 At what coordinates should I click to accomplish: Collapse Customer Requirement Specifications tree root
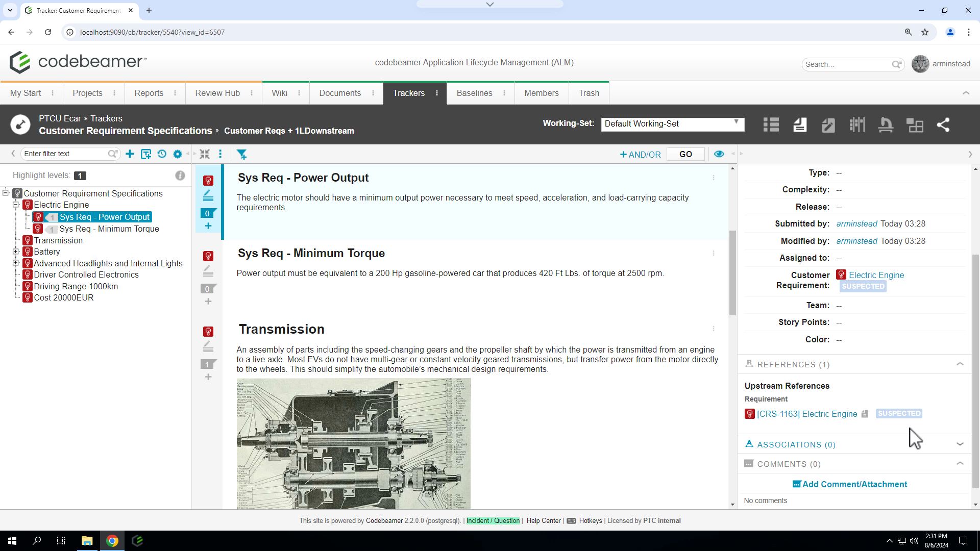pyautogui.click(x=6, y=193)
